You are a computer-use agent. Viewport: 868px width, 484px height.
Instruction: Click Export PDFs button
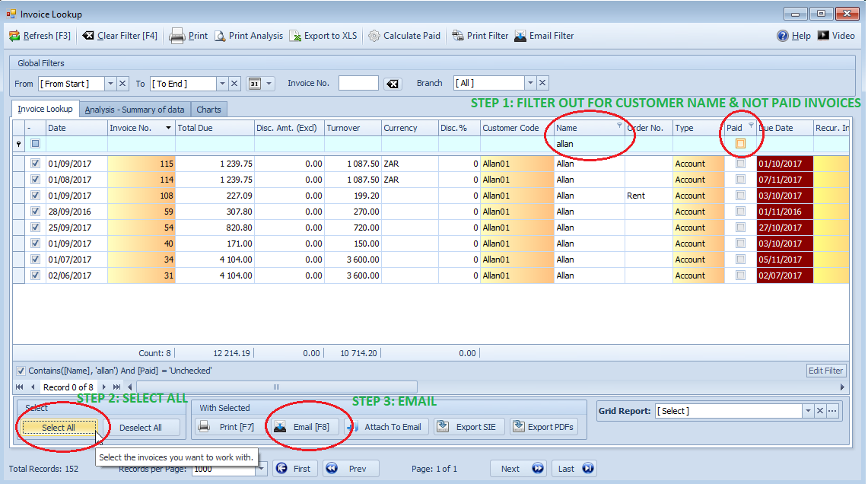click(x=544, y=427)
